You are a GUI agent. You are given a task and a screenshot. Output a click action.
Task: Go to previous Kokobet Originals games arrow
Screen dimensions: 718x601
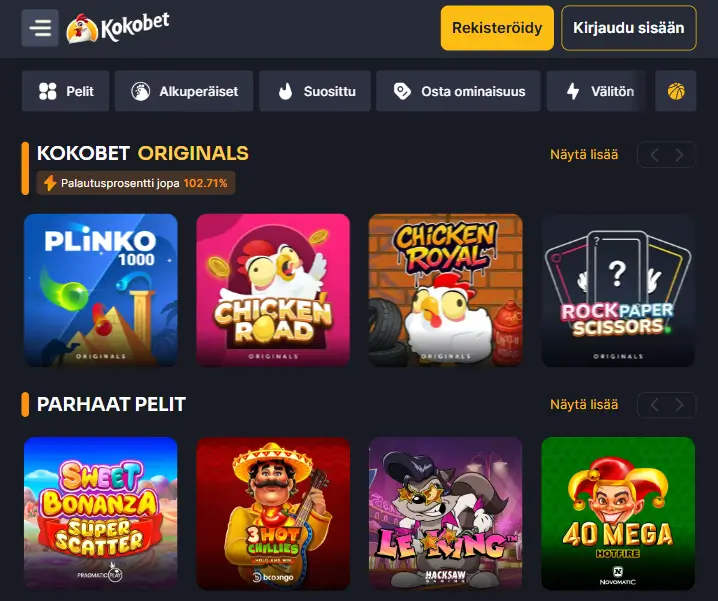[655, 155]
